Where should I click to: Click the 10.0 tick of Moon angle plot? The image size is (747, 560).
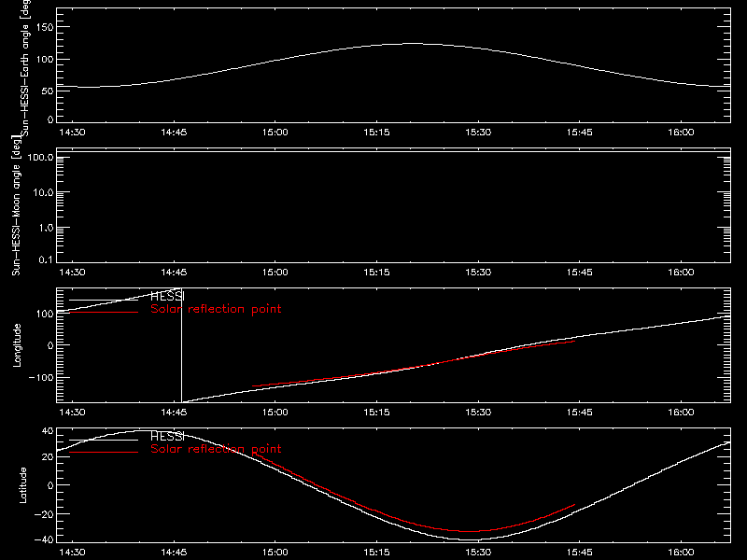point(43,192)
